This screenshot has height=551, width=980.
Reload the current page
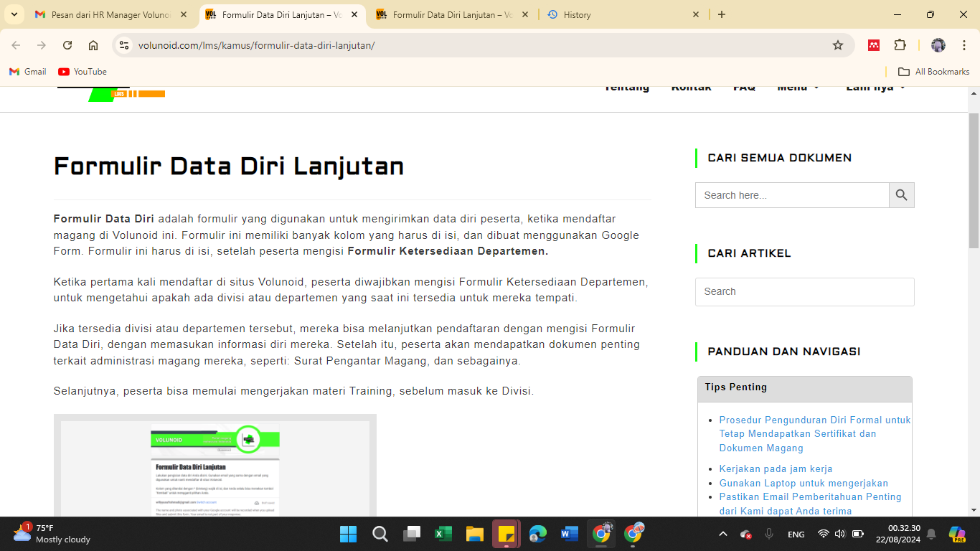[67, 45]
